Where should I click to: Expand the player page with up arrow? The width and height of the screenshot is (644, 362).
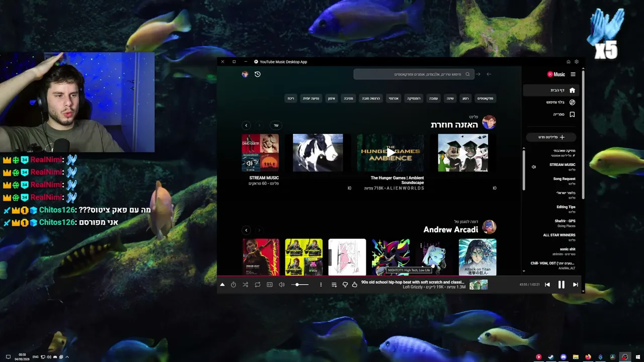point(222,285)
